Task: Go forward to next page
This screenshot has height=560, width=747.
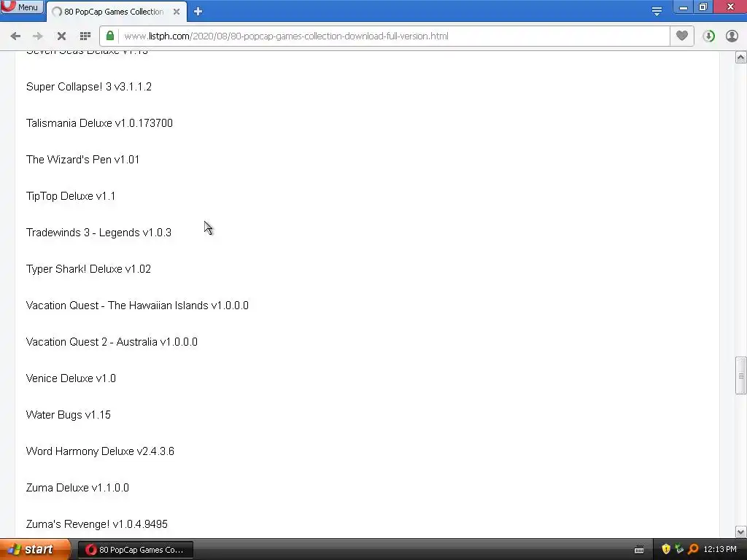Action: click(x=38, y=36)
